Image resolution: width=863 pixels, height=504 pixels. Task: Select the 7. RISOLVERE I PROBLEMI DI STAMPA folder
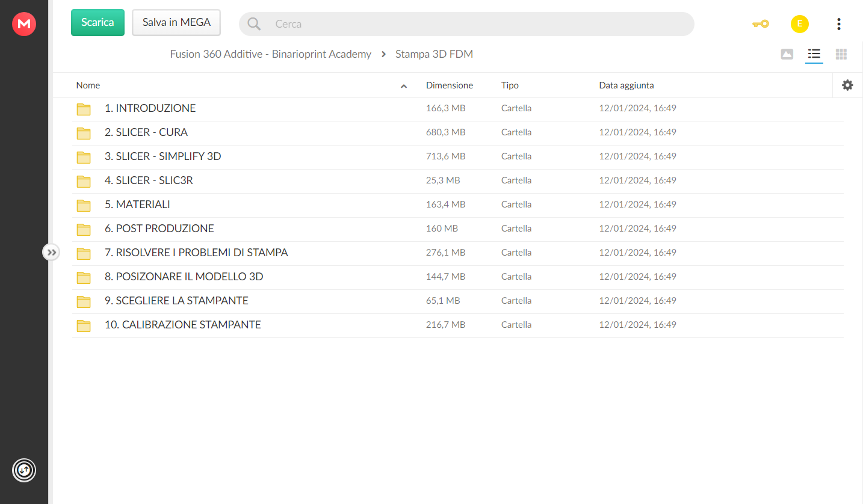(457, 253)
